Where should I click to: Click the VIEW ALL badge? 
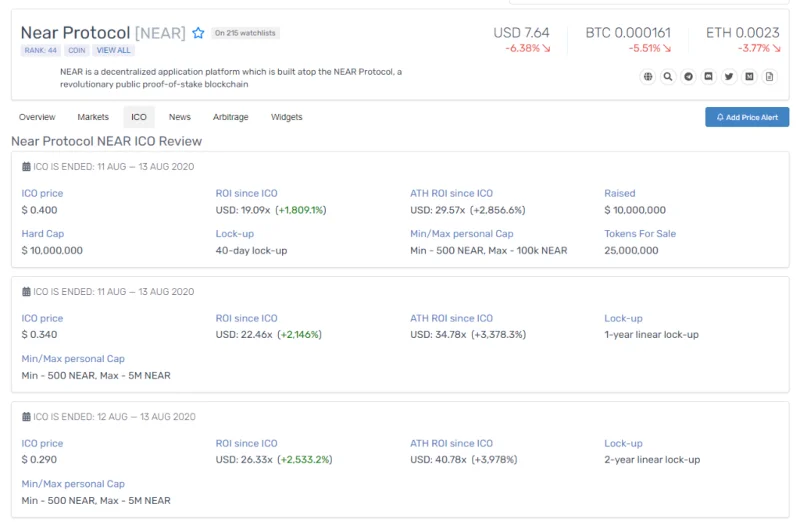[x=113, y=50]
